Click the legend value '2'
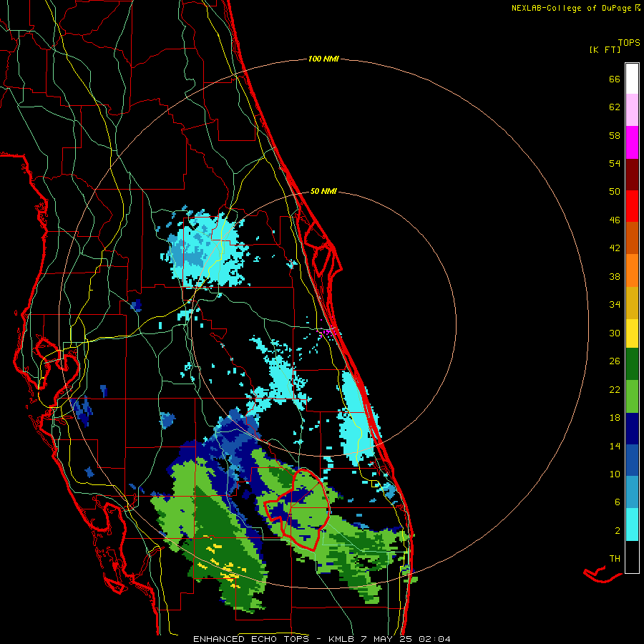 [618, 531]
